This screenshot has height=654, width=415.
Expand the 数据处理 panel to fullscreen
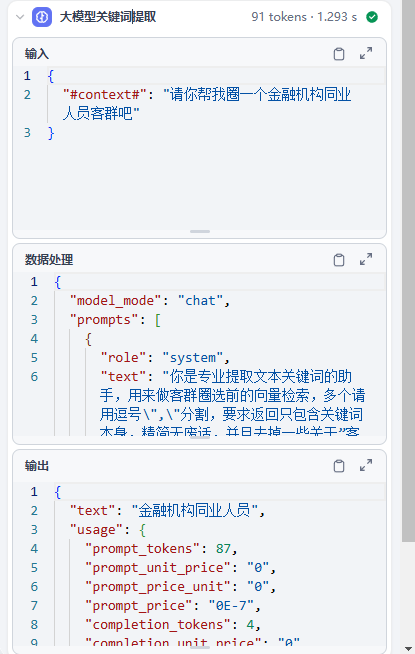point(366,260)
